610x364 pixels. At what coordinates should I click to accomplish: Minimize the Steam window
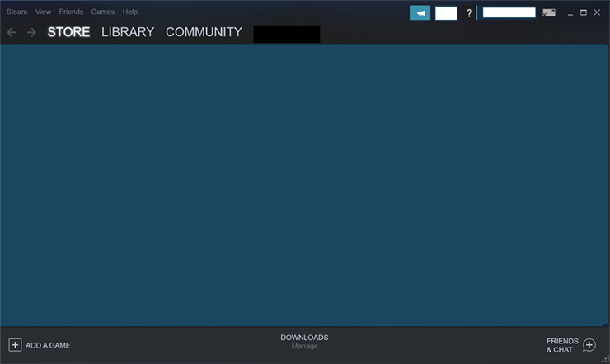(x=570, y=13)
